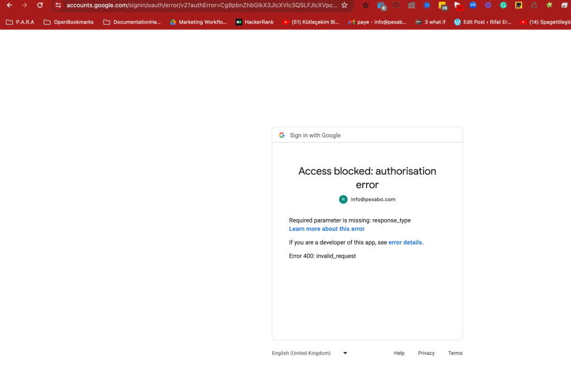Click the Sign in with Google header text
571x392 pixels.
tap(315, 135)
